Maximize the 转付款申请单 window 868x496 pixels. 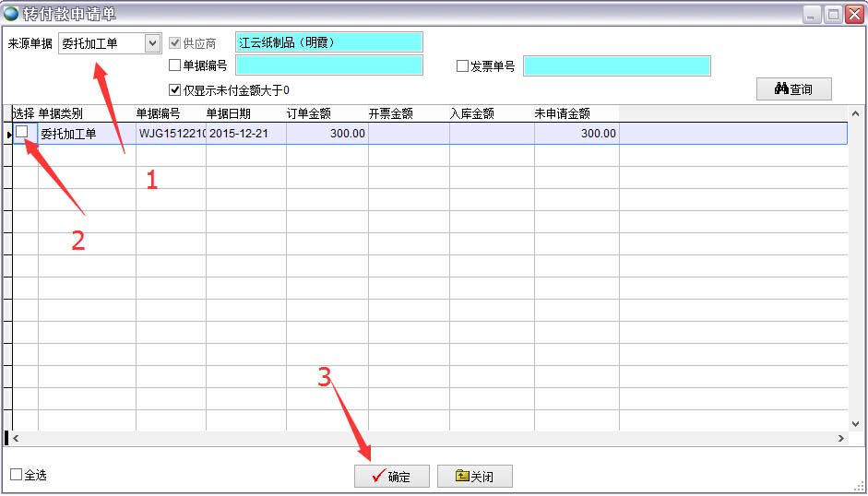point(833,14)
